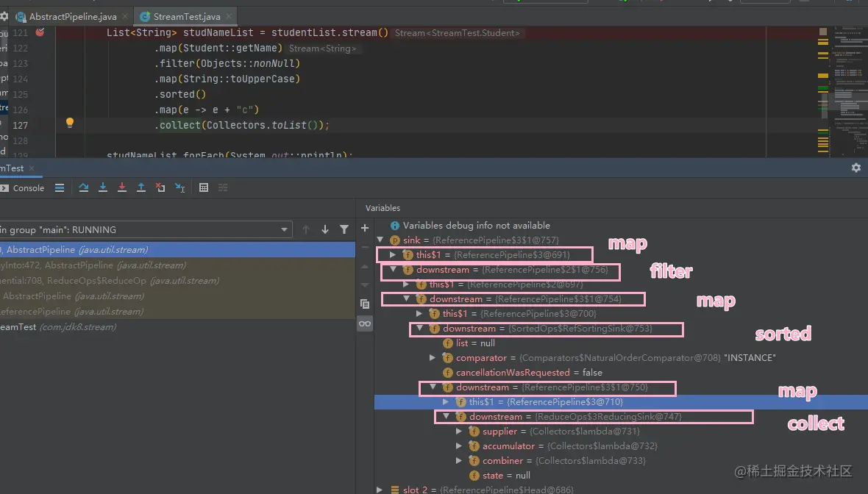This screenshot has height=494, width=868.
Task: Select the "state = null" variable row
Action: pyautogui.click(x=621, y=475)
